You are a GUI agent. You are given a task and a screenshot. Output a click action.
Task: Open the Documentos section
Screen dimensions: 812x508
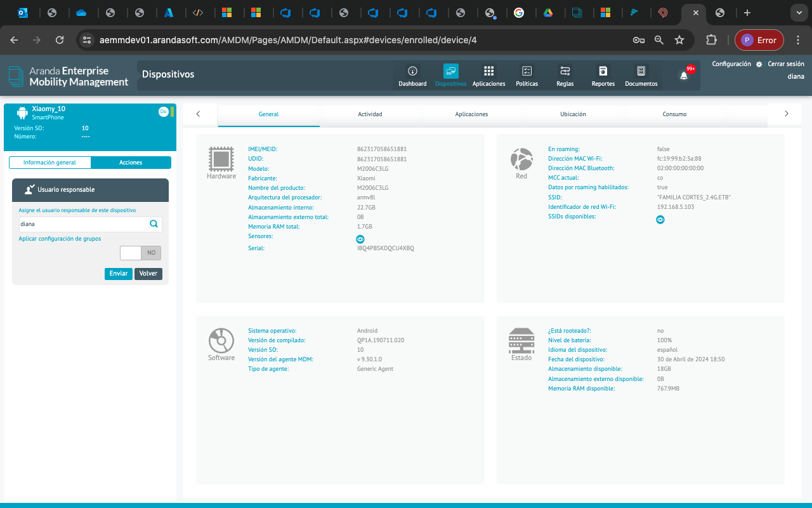pos(641,76)
